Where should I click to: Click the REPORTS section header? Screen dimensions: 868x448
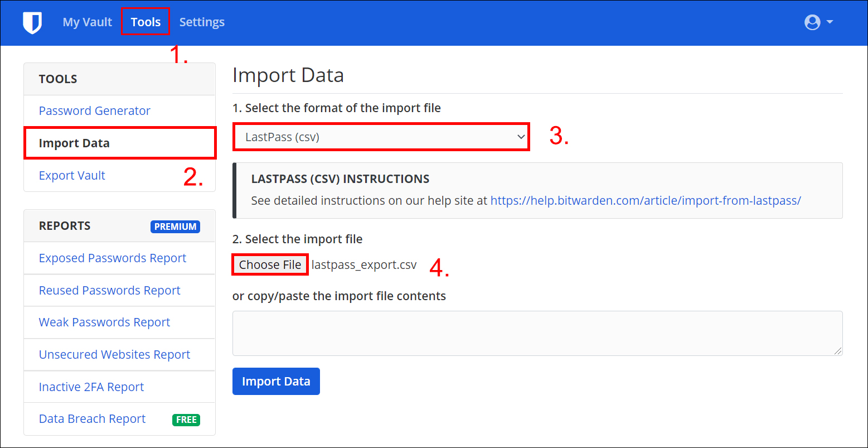click(x=65, y=226)
